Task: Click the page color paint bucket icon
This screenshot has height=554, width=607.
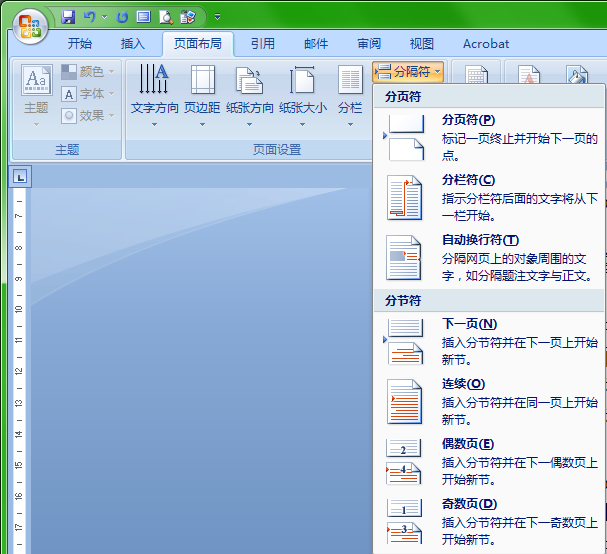Action: (x=578, y=74)
